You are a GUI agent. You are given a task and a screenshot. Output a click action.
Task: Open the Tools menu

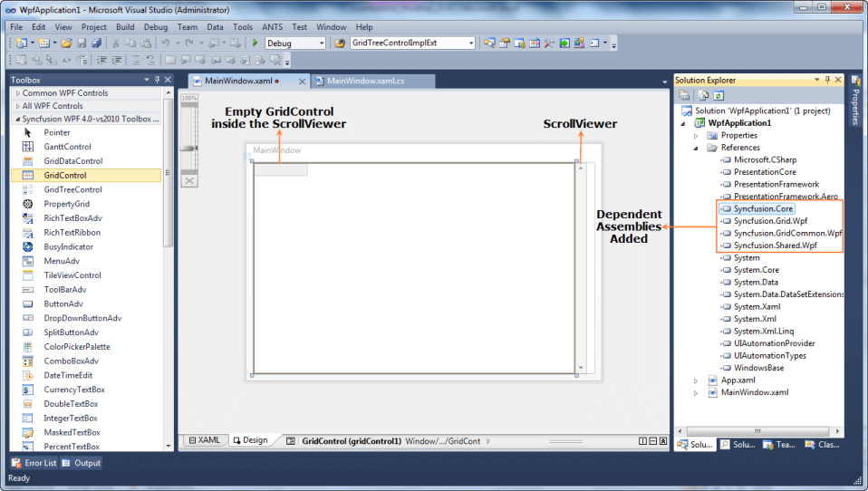tap(243, 26)
